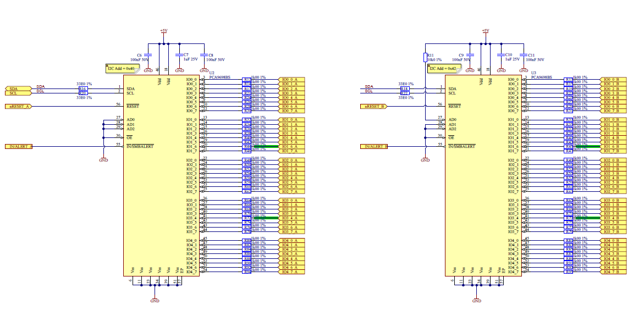Click the GND symbol below U2's Vss pins
The width and height of the screenshot is (644, 321).
(x=155, y=299)
